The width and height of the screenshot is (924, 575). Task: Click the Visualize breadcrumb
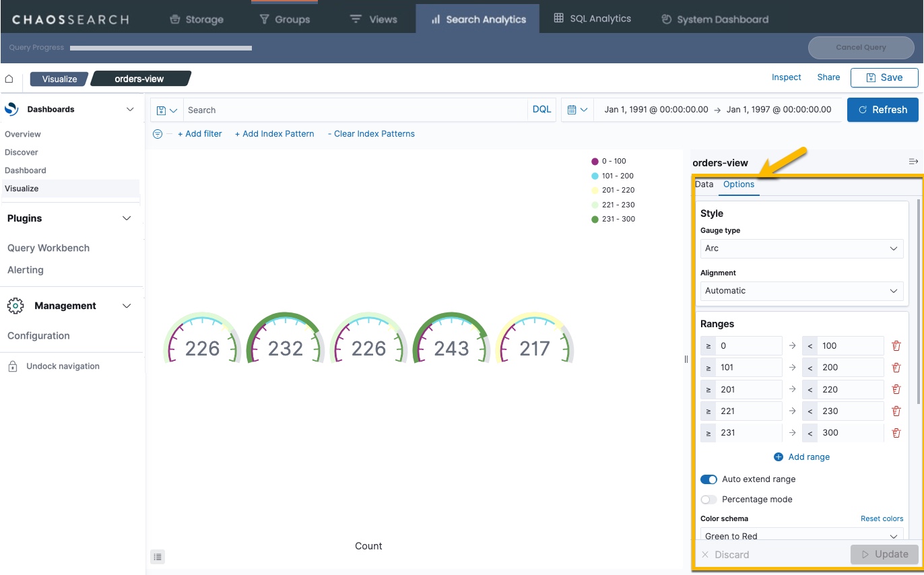[x=59, y=79]
